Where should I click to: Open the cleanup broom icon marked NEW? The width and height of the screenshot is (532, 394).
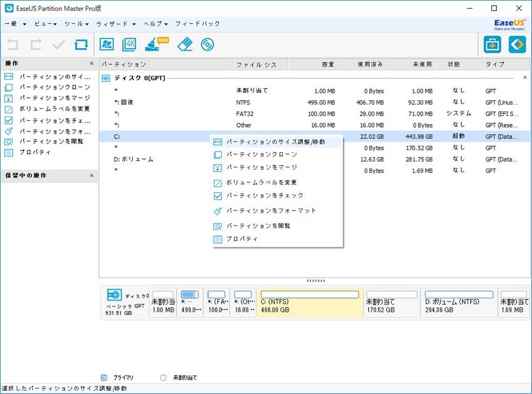click(x=156, y=44)
